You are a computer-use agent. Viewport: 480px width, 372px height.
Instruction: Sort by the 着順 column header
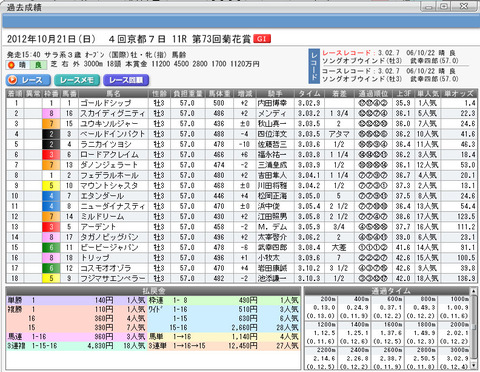coord(16,94)
